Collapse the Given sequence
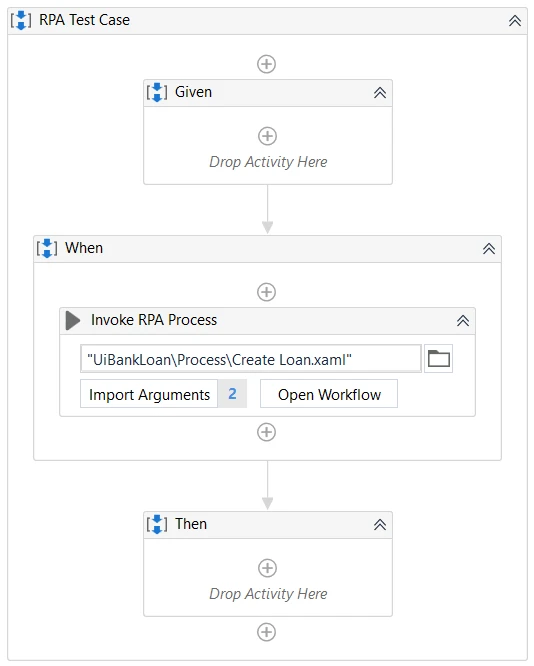 tap(380, 93)
